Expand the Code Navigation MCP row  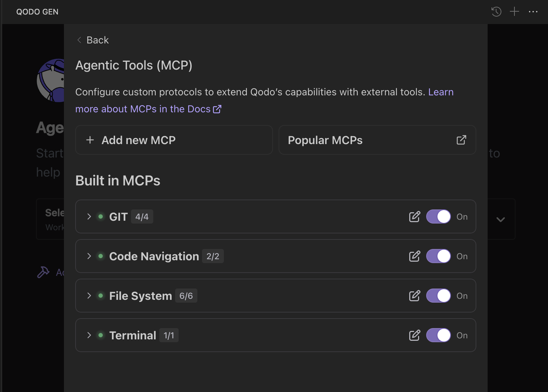point(89,256)
